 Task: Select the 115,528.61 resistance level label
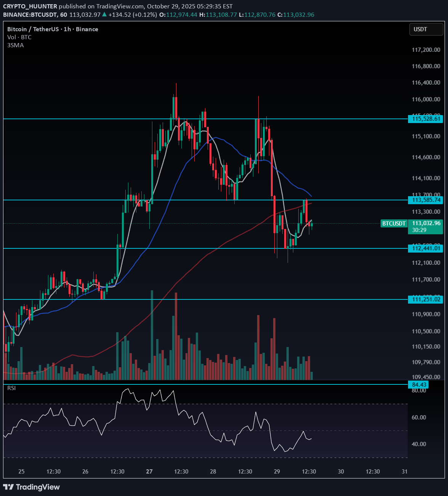[426, 119]
